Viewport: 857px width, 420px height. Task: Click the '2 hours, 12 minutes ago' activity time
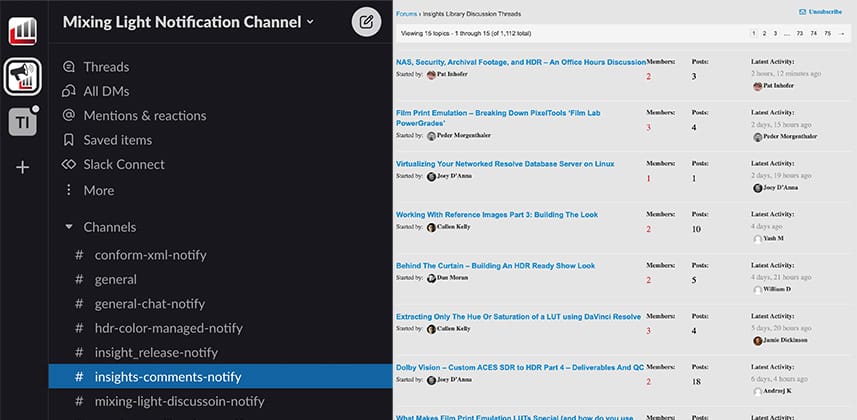tap(785, 74)
